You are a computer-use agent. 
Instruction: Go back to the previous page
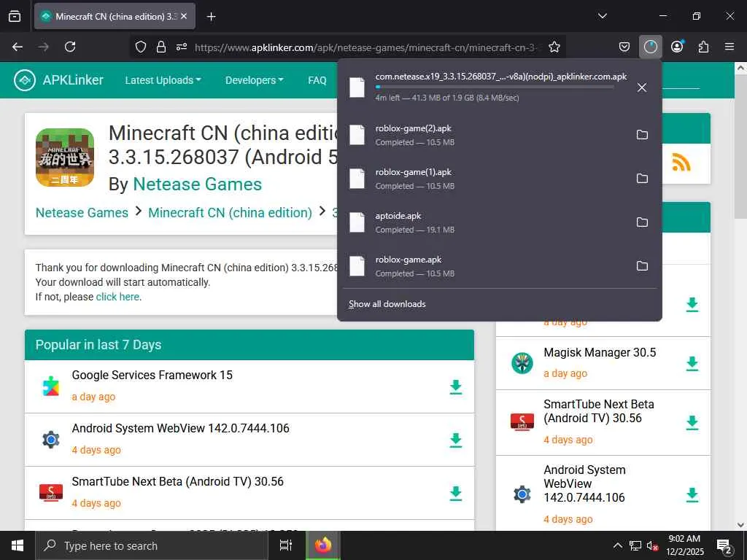pyautogui.click(x=18, y=47)
